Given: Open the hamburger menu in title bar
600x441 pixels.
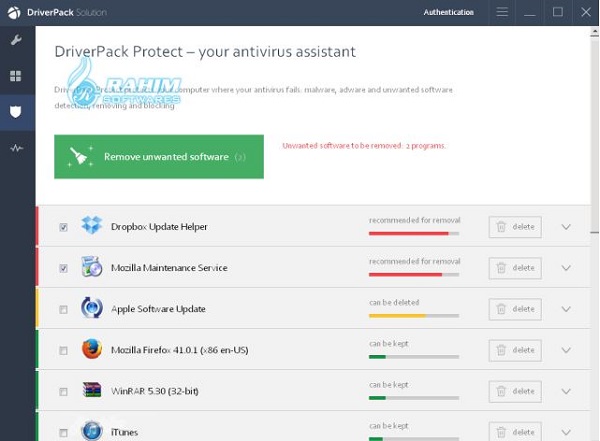Looking at the screenshot, I should pos(502,12).
